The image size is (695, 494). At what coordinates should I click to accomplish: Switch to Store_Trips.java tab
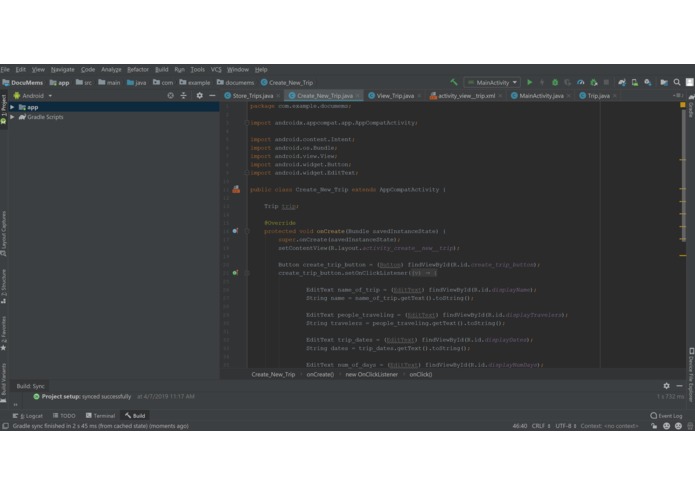click(253, 96)
